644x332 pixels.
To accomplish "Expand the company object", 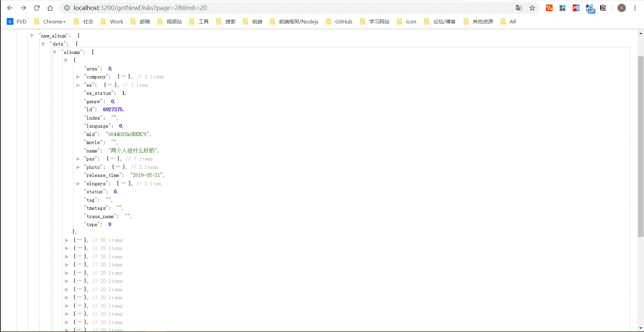I will (x=78, y=77).
